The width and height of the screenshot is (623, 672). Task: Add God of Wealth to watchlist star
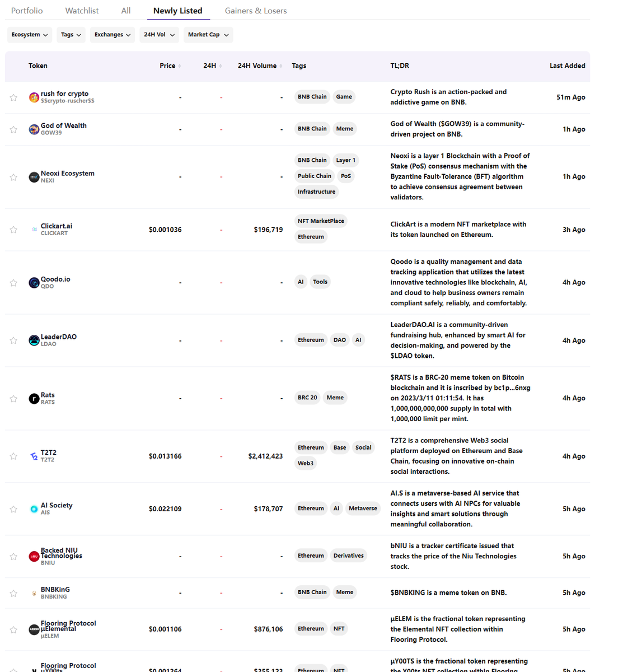pyautogui.click(x=13, y=129)
